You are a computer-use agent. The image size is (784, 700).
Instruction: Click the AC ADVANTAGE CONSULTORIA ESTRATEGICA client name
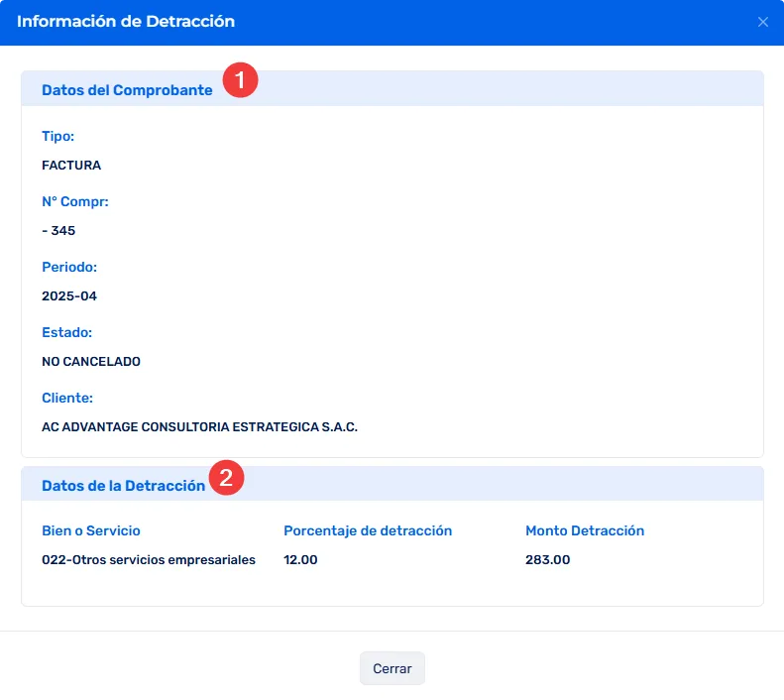[199, 427]
